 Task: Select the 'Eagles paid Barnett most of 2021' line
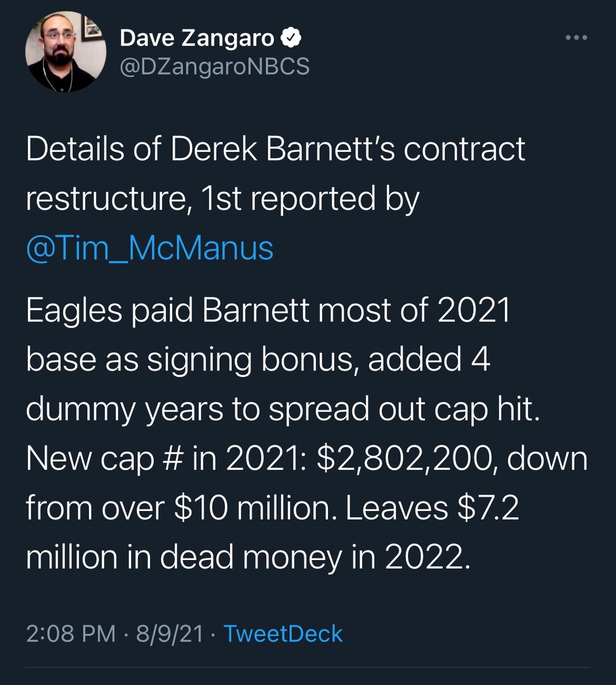pos(268,311)
